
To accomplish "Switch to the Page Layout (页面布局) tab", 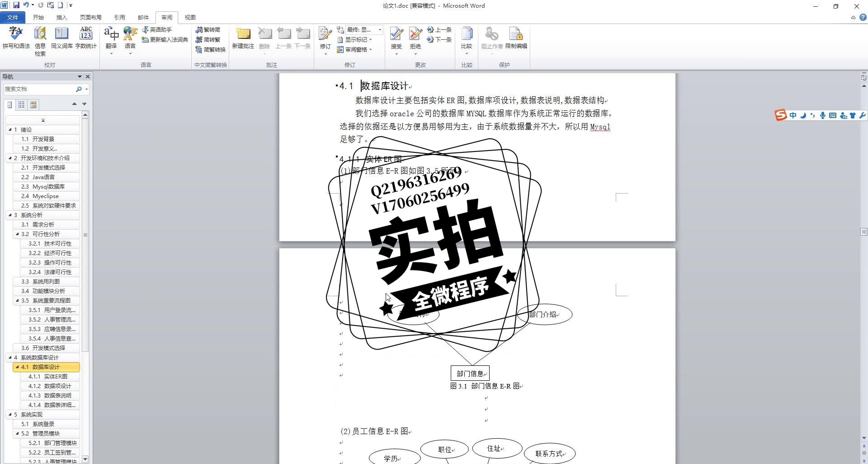I will coord(90,17).
